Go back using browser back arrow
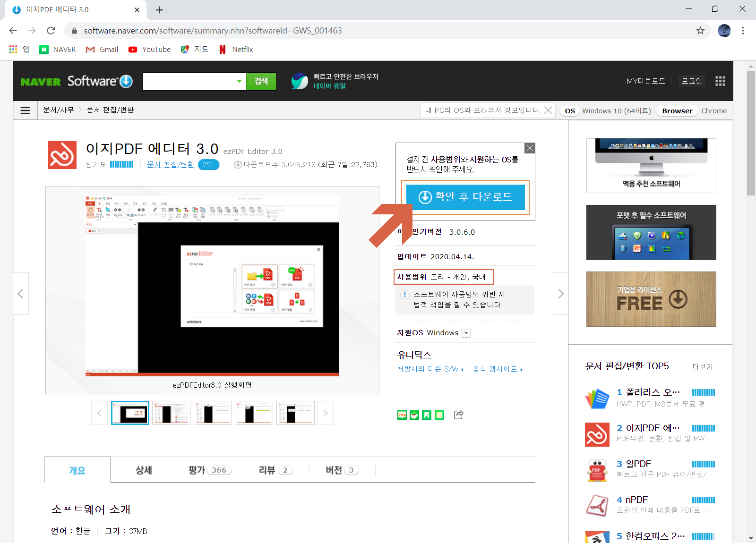 13,31
